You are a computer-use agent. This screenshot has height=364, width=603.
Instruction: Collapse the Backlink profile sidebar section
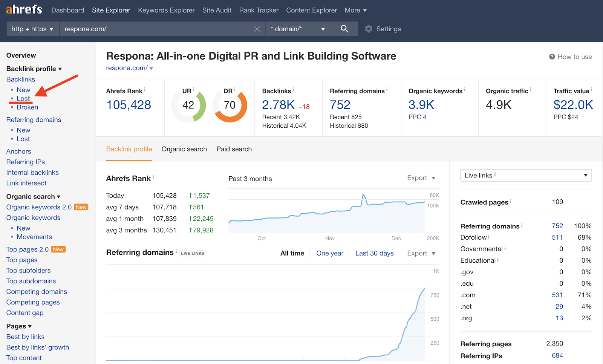pyautogui.click(x=60, y=69)
